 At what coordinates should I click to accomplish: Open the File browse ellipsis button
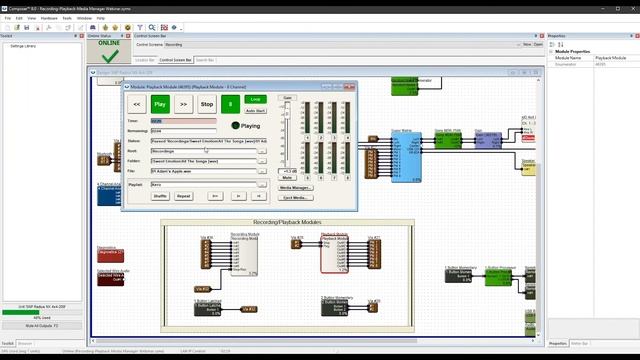click(262, 171)
